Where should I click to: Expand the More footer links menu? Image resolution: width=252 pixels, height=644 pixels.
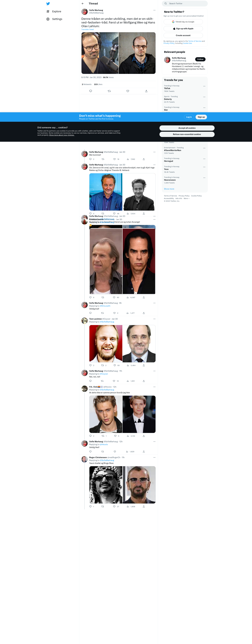tap(187, 198)
